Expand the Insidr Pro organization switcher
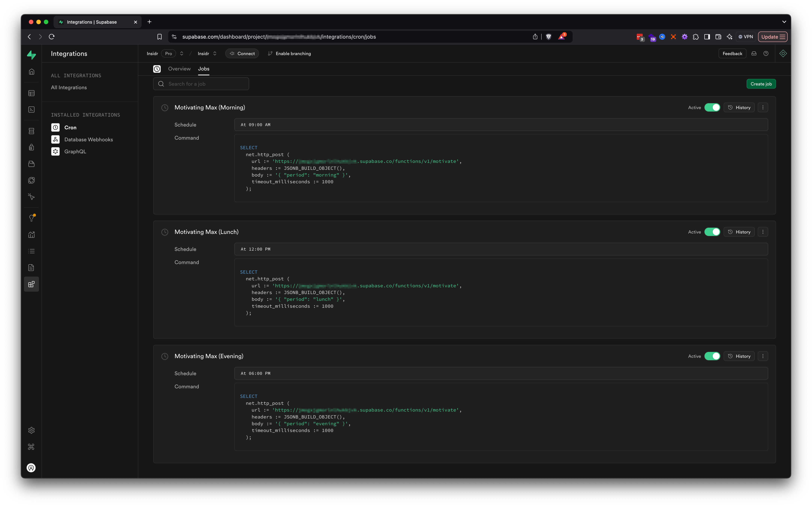812x506 pixels. [182, 54]
